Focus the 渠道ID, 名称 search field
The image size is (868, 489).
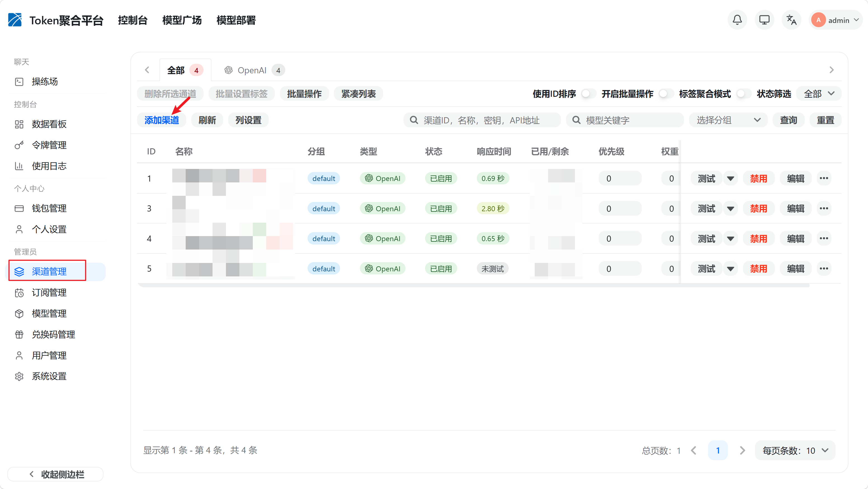[482, 120]
